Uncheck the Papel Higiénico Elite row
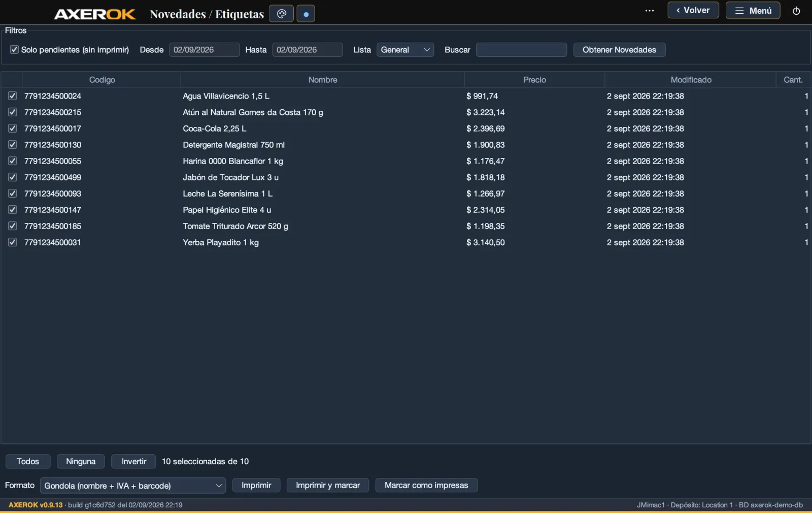812x513 pixels. pyautogui.click(x=13, y=210)
